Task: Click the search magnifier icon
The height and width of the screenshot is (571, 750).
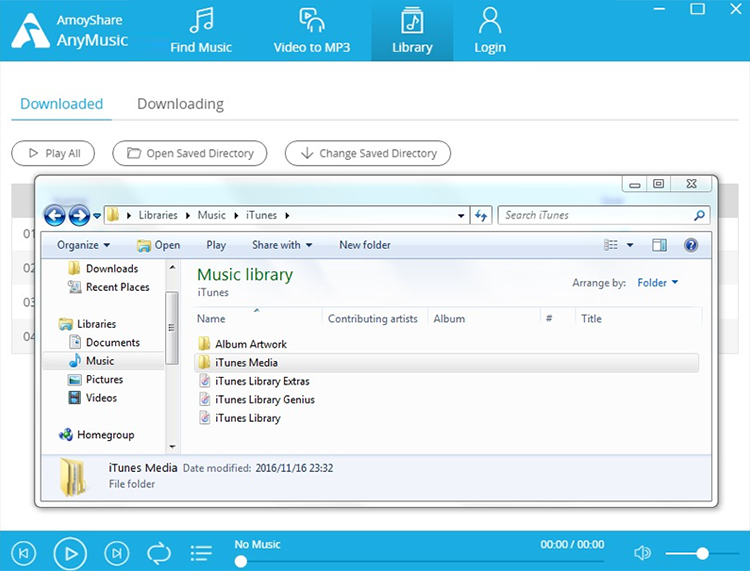Action: click(699, 215)
